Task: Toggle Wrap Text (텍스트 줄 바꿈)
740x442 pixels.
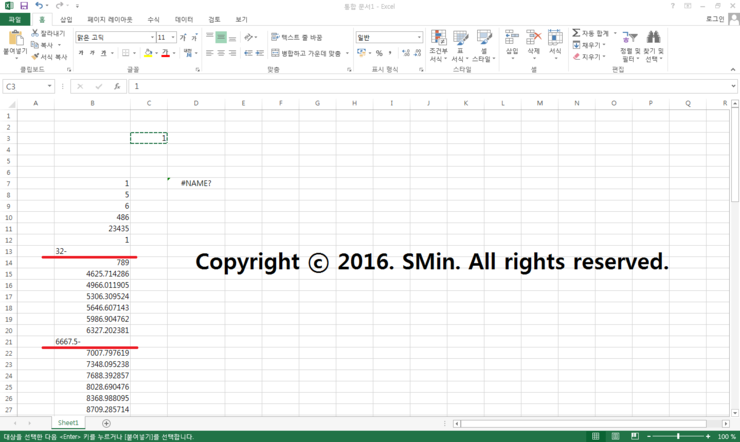Action: coord(297,37)
